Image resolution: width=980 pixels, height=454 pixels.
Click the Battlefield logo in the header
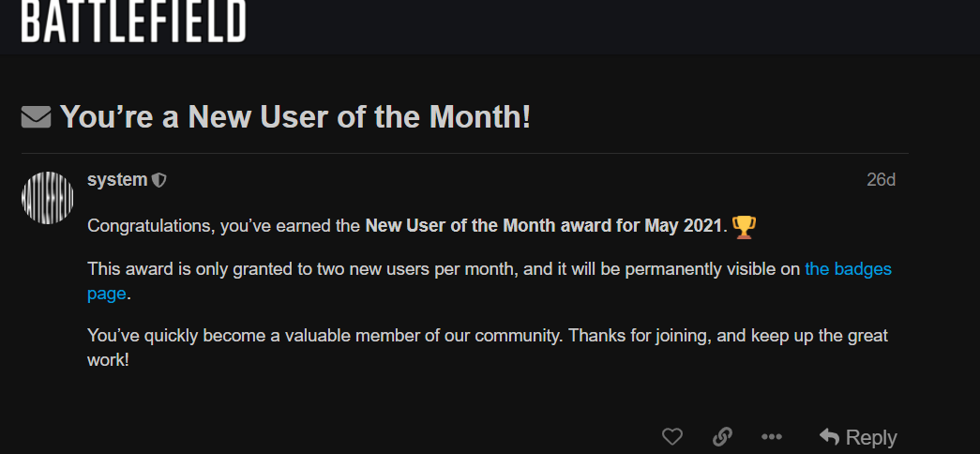click(133, 21)
